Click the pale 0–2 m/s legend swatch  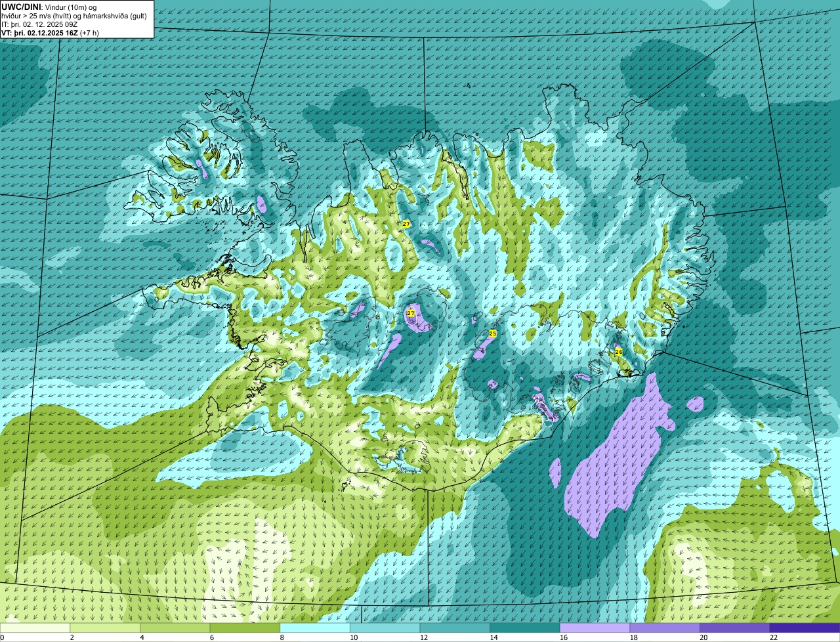pyautogui.click(x=35, y=628)
